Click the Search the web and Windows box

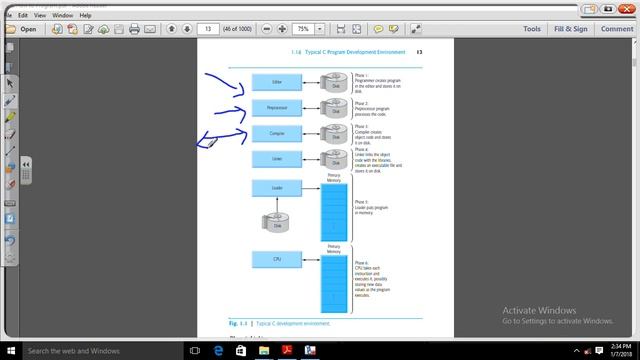pos(103,351)
